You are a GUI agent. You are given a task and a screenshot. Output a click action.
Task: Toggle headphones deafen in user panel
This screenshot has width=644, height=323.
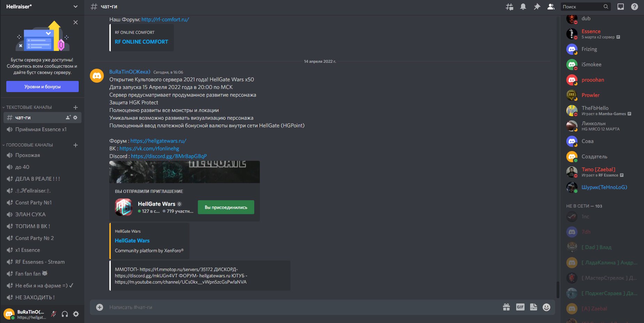click(65, 314)
